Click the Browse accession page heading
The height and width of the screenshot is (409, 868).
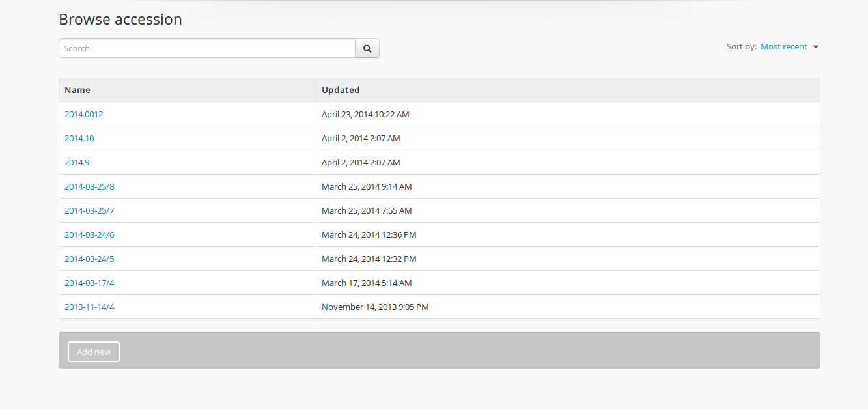pyautogui.click(x=120, y=20)
